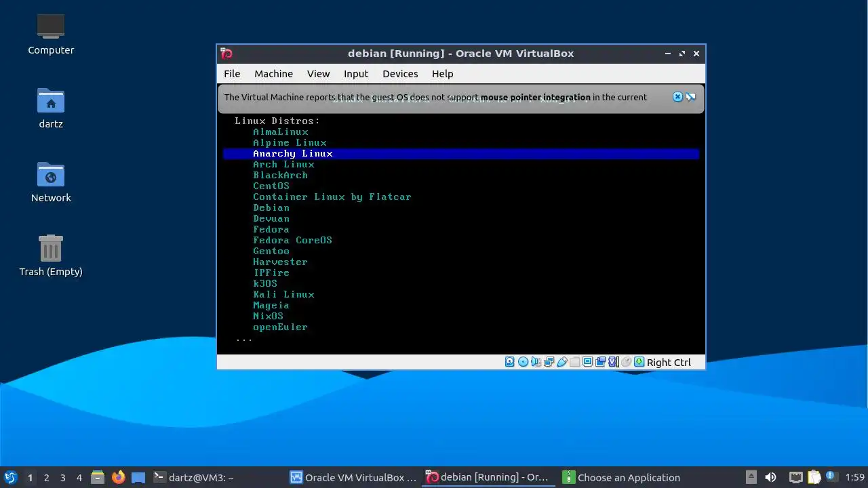Click the optical disk indicator in status bar
The image size is (868, 488).
pos(523,362)
